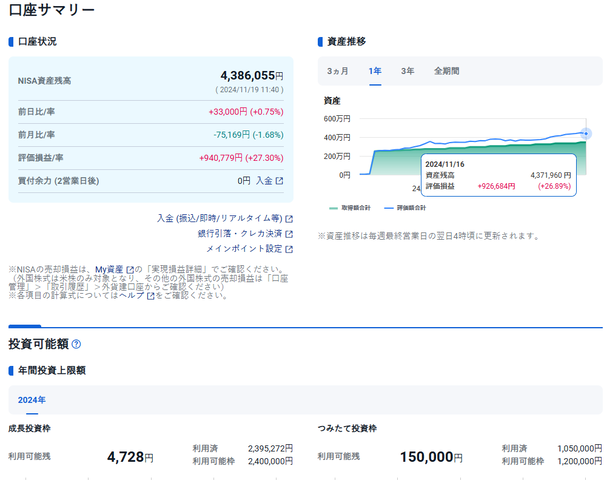Open the My資産 link
The image size is (604, 480).
click(x=109, y=269)
